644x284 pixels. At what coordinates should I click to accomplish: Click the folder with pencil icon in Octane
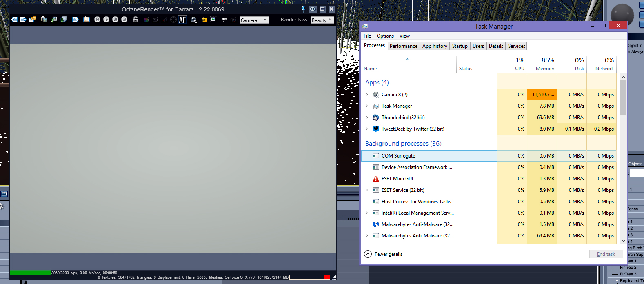tap(32, 19)
